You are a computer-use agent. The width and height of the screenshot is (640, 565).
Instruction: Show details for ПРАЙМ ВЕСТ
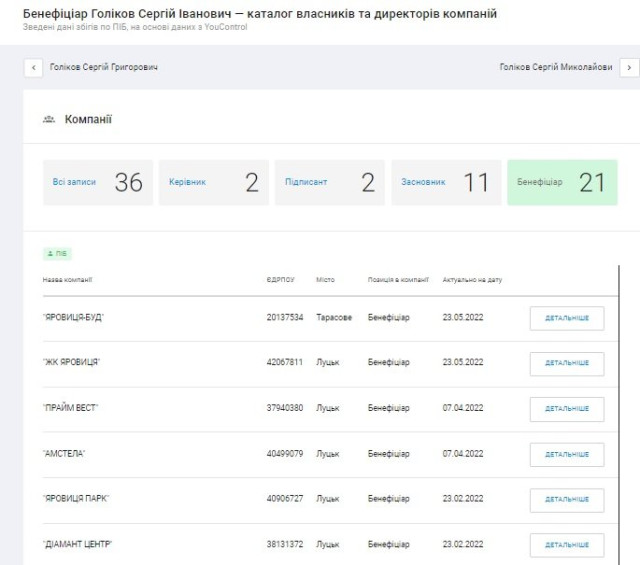[x=566, y=408]
